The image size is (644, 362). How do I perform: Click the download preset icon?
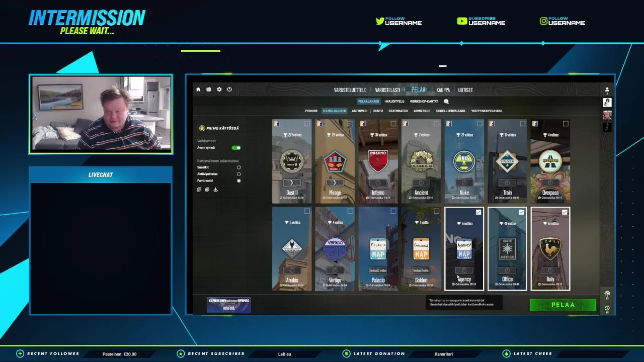click(216, 190)
